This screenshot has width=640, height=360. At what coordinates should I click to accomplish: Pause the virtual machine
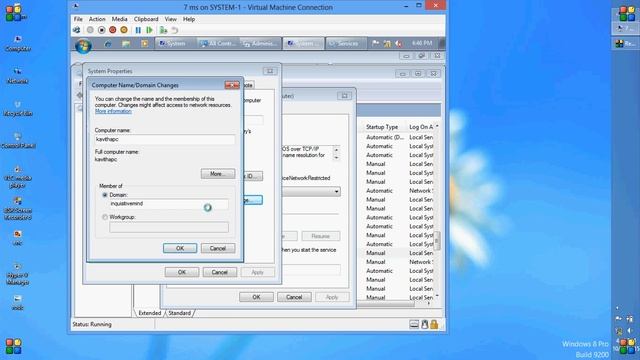pos(138,30)
